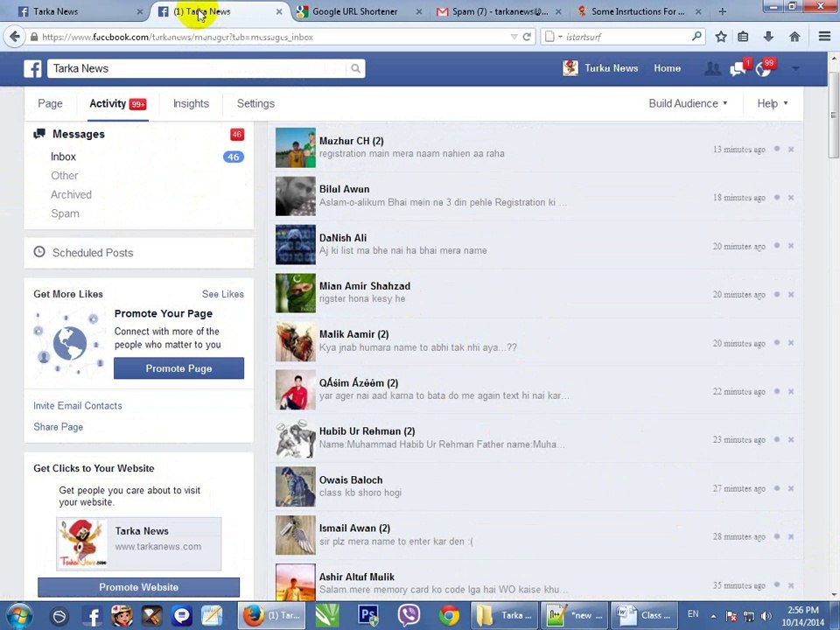Click Invite Email Contacts
The height and width of the screenshot is (630, 840).
click(78, 405)
